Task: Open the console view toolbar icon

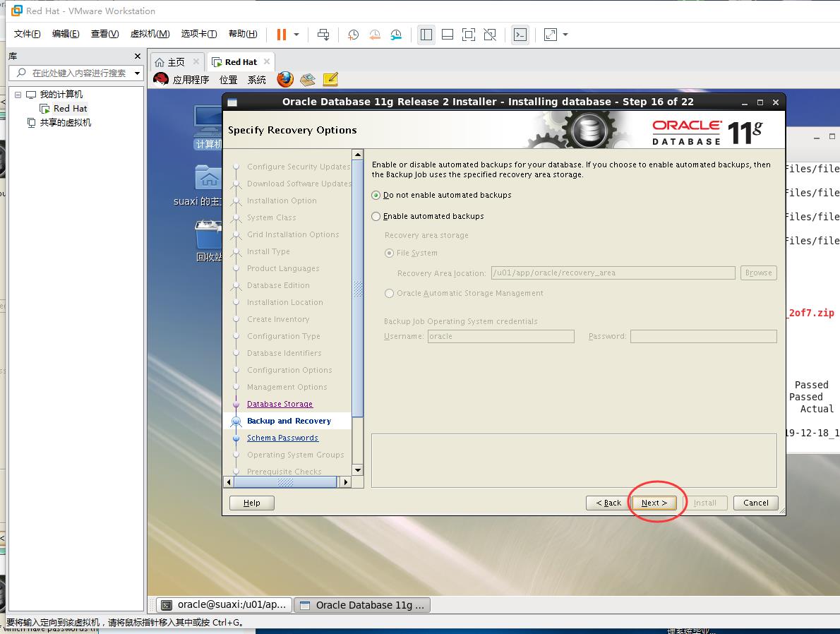Action: (520, 35)
